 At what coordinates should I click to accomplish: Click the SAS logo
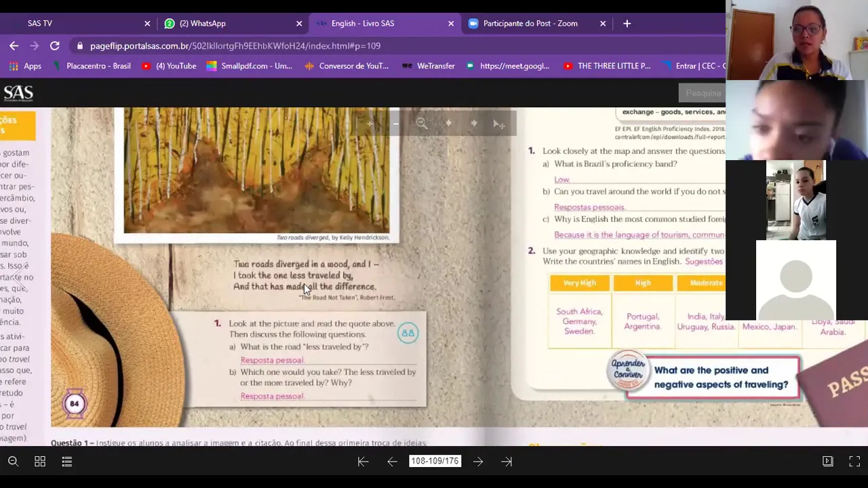18,93
